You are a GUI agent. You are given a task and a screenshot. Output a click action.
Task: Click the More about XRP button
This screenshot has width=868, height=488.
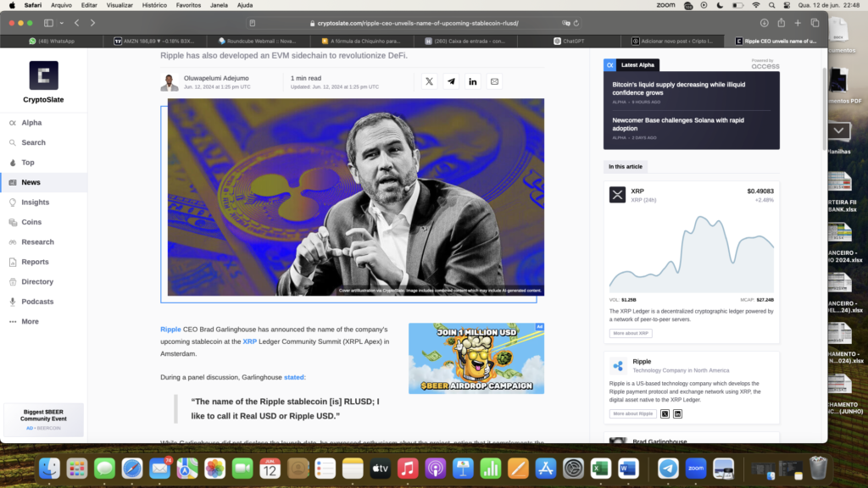pos(631,333)
